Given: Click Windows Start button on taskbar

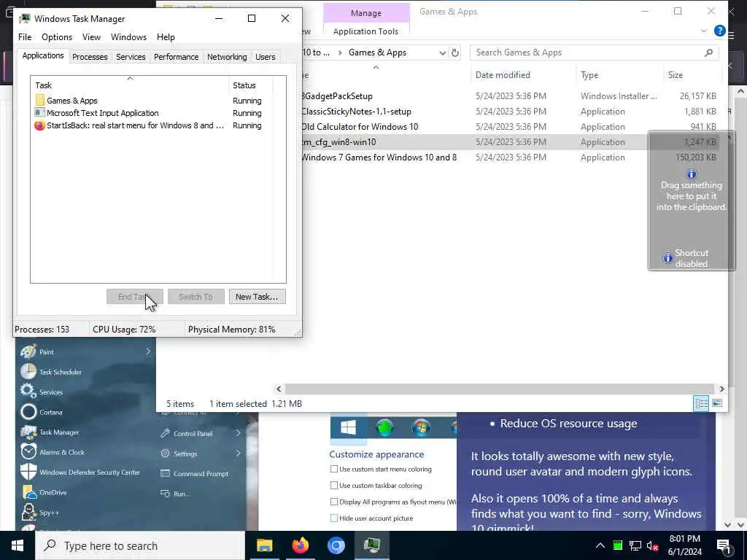Looking at the screenshot, I should (18, 545).
